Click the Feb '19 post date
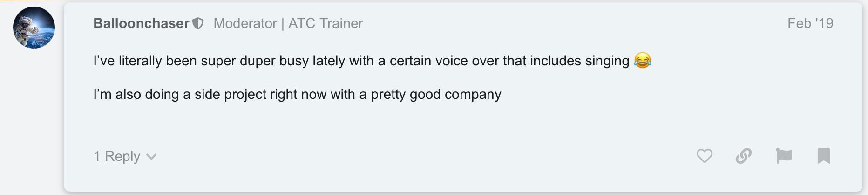The image size is (868, 195). 810,23
